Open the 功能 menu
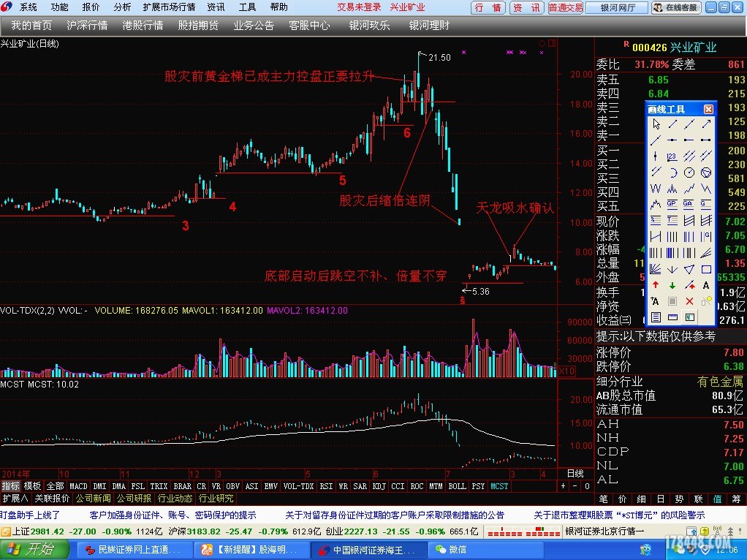This screenshot has height=560, width=747. pyautogui.click(x=59, y=7)
